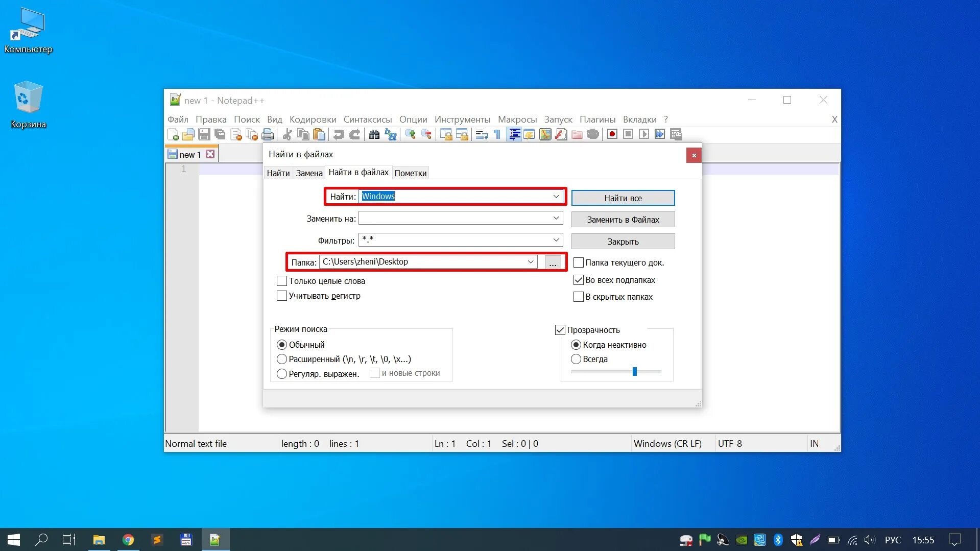This screenshot has height=551, width=980.
Task: Uncheck the 'Во всех подпапках' checkbox
Action: coord(578,280)
